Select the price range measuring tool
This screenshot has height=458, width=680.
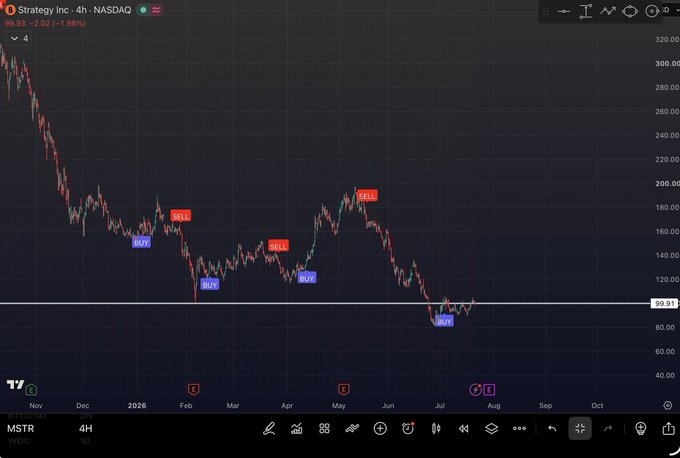pyautogui.click(x=586, y=11)
